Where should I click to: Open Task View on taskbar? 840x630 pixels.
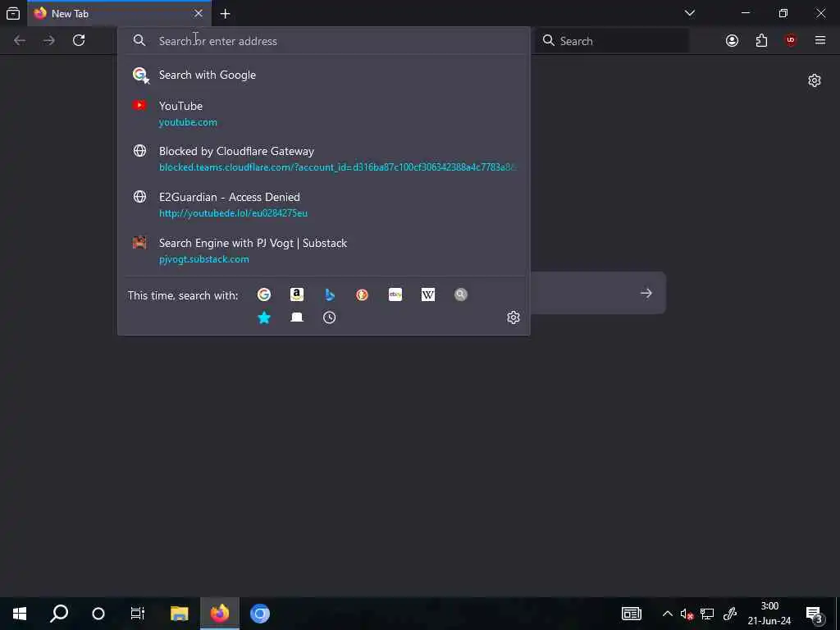click(138, 614)
